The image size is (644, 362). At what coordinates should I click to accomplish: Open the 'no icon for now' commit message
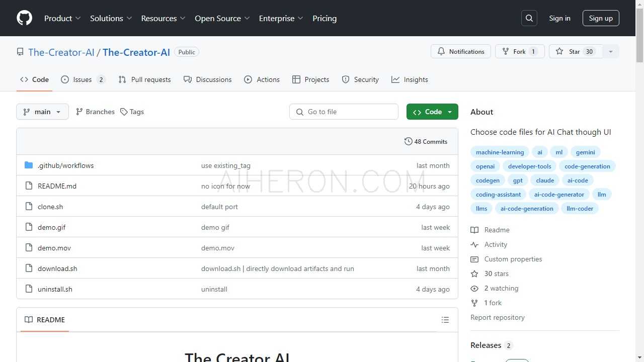(225, 186)
